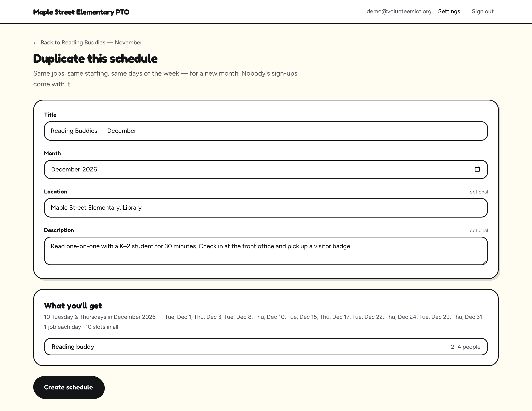Click the '2–4 people' staffing text

465,347
